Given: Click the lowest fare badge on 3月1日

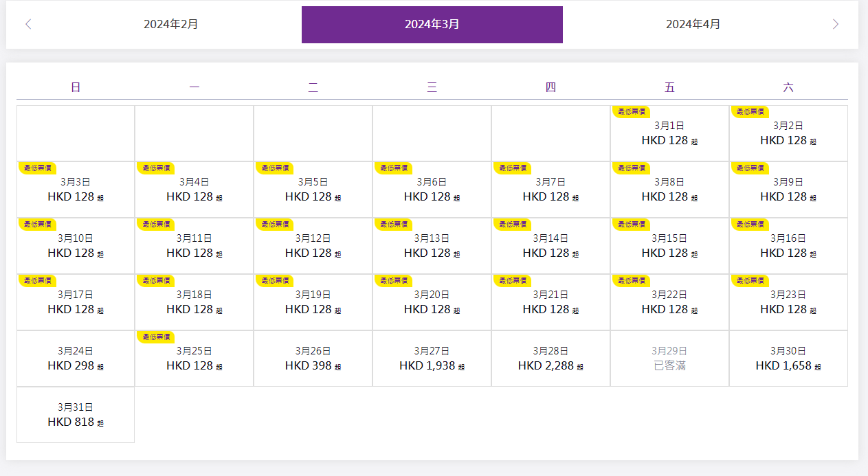Looking at the screenshot, I should pyautogui.click(x=631, y=111).
